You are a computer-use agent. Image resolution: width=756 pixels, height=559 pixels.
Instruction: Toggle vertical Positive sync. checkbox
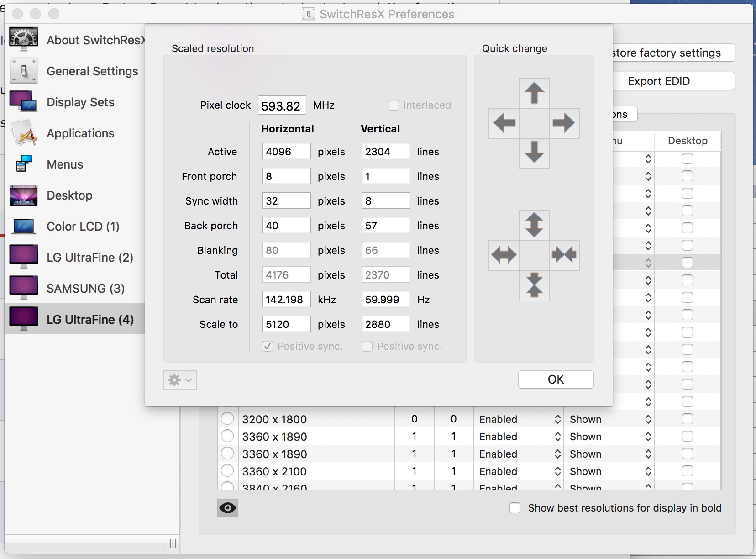367,346
